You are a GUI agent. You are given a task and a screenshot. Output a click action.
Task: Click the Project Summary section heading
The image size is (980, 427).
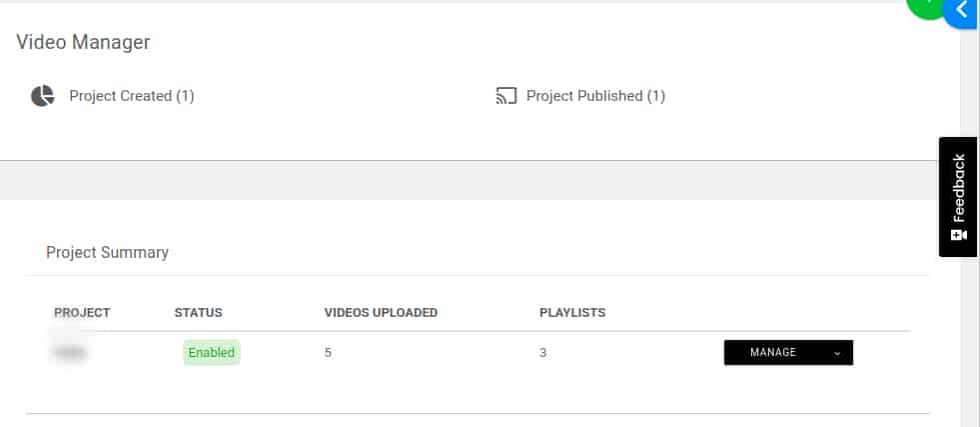pos(108,253)
